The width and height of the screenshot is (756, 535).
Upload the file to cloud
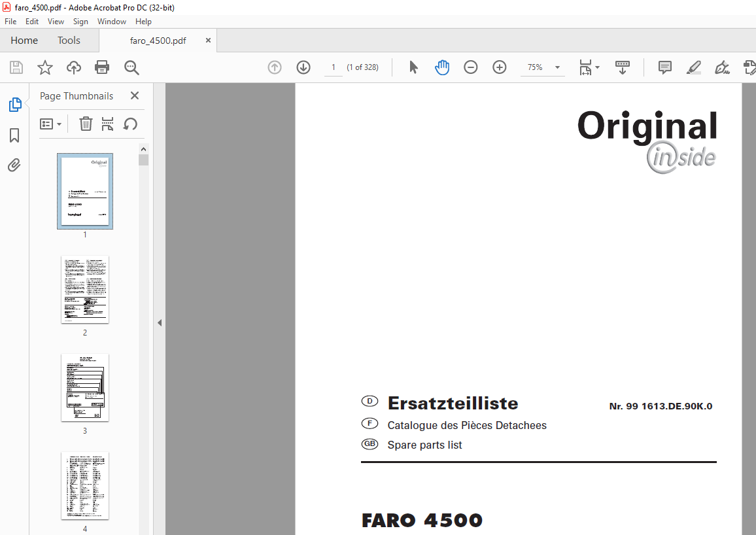pos(74,67)
